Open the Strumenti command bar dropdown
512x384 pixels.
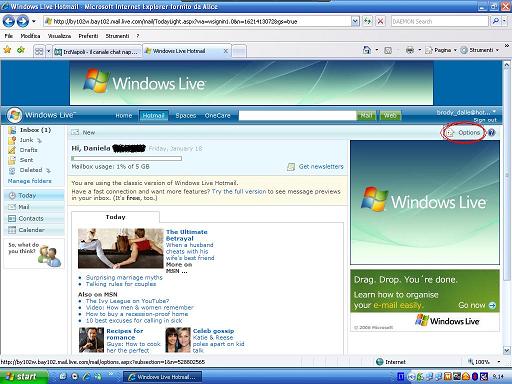pyautogui.click(x=479, y=50)
